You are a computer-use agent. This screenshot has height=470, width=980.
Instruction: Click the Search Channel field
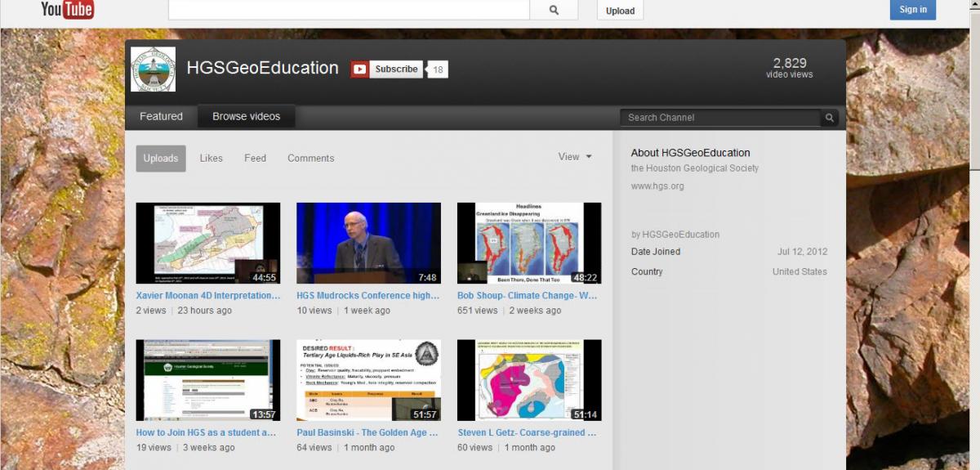coord(721,118)
